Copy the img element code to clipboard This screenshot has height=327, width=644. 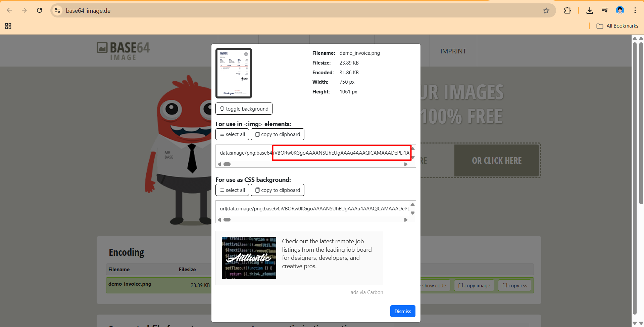coord(278,134)
